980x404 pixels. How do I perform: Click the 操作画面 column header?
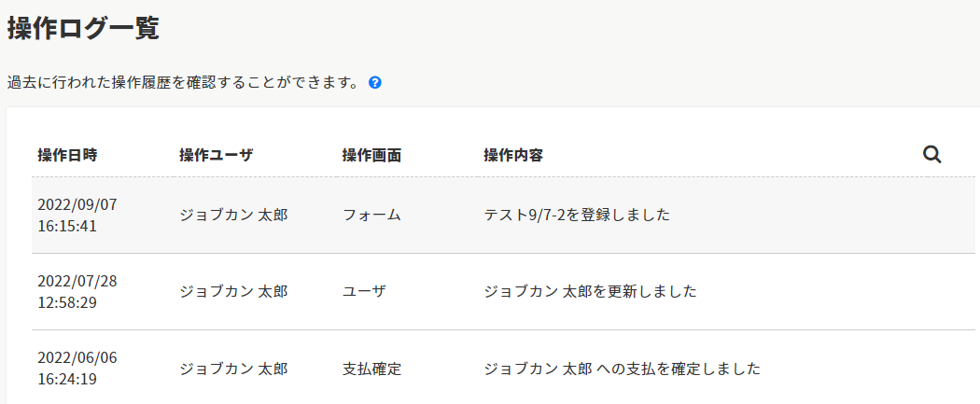tap(371, 155)
